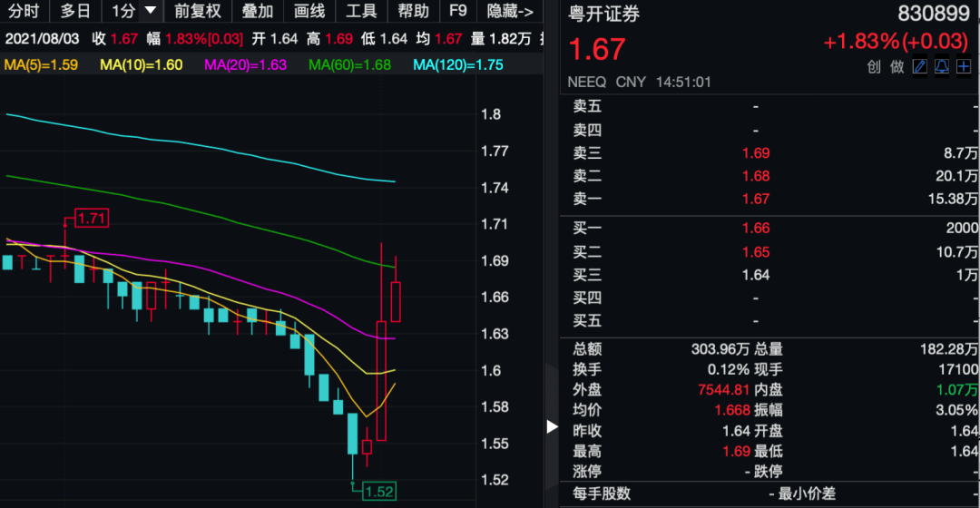The width and height of the screenshot is (980, 508).
Task: Open the 画线 drawing tools
Action: (x=309, y=11)
